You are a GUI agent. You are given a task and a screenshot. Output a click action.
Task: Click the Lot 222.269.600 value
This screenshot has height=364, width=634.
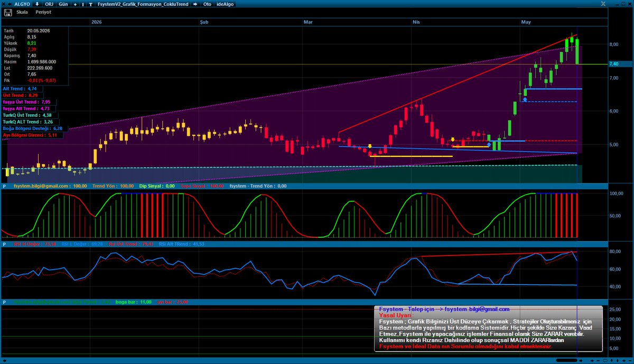[x=40, y=68]
